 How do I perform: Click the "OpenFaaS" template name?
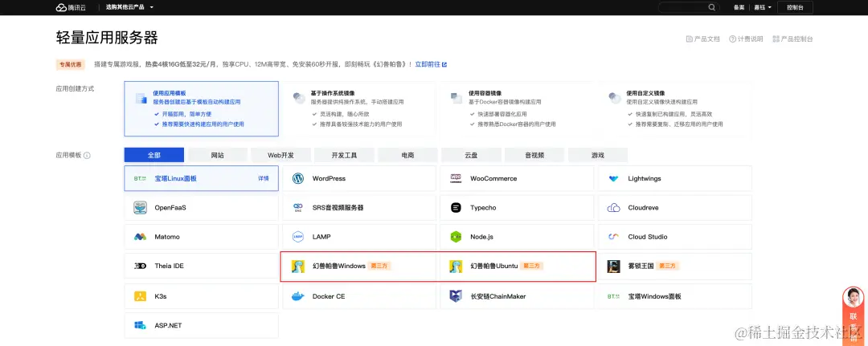170,208
